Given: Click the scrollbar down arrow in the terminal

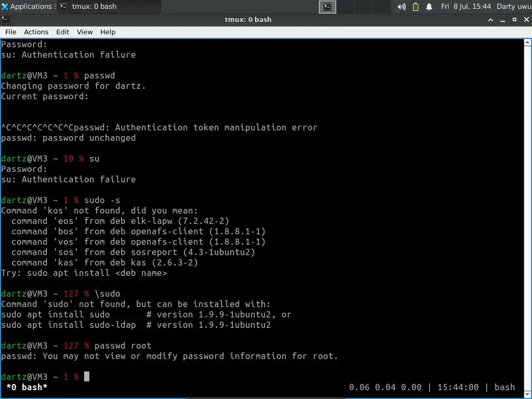Looking at the screenshot, I should 527,393.
